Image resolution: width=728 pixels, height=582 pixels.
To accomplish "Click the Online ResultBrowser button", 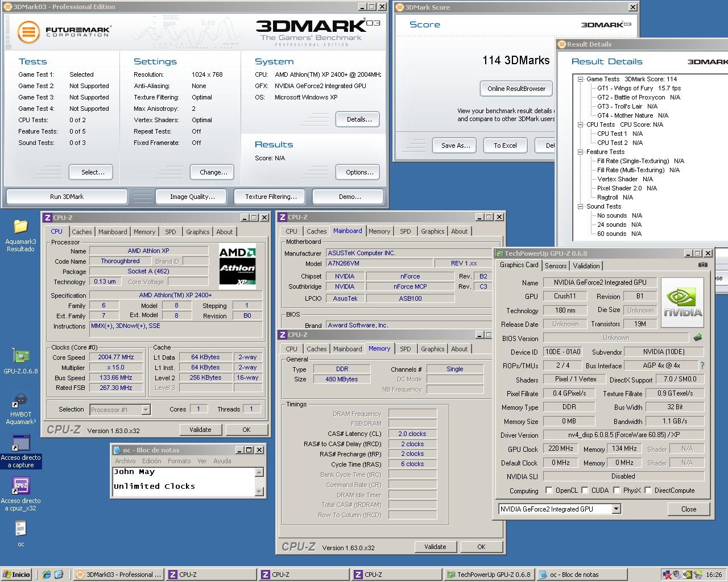I will point(516,89).
